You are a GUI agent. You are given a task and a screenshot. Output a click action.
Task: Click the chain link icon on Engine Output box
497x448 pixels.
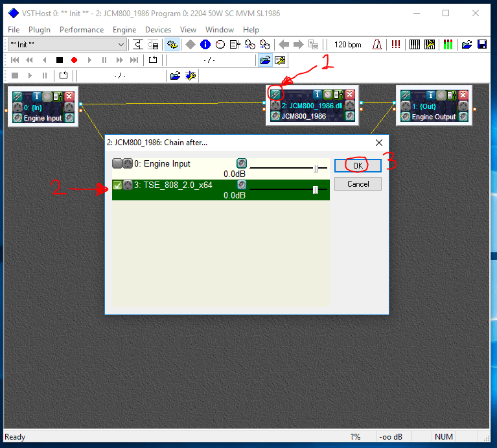pyautogui.click(x=406, y=95)
